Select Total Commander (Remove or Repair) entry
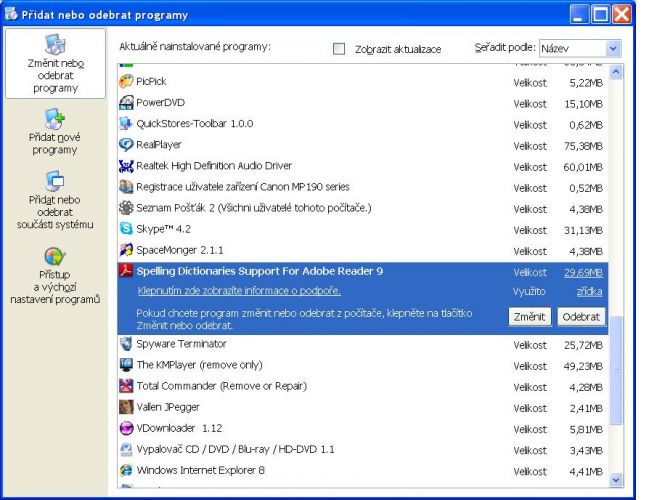 pyautogui.click(x=221, y=386)
